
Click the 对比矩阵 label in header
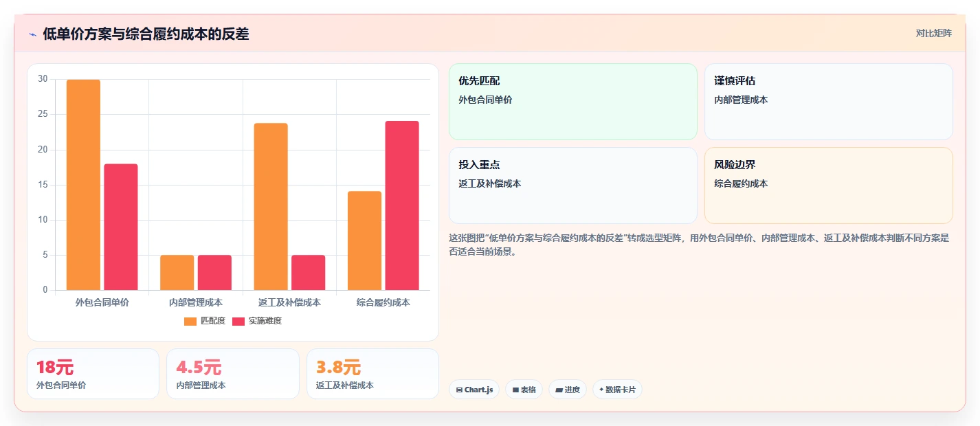click(x=934, y=33)
